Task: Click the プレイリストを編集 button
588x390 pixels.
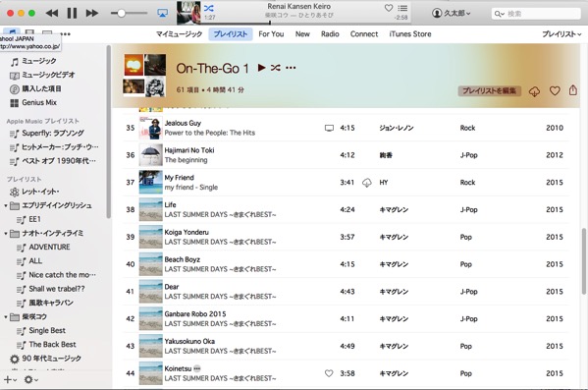Action: tap(489, 90)
